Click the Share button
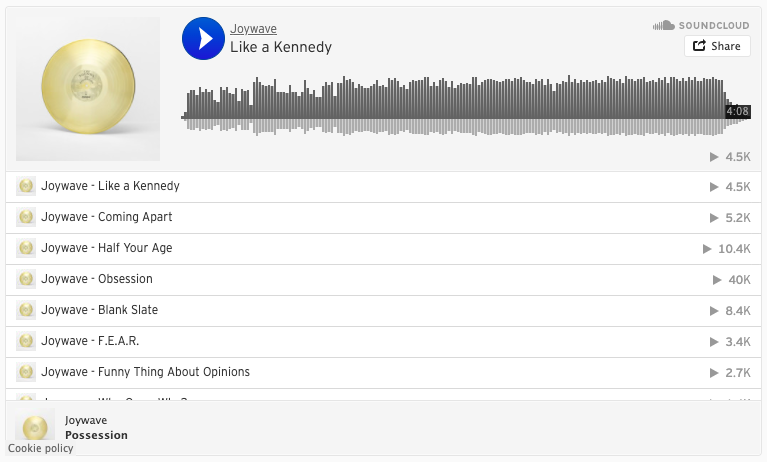Image resolution: width=767 pixels, height=462 pixels. [717, 46]
